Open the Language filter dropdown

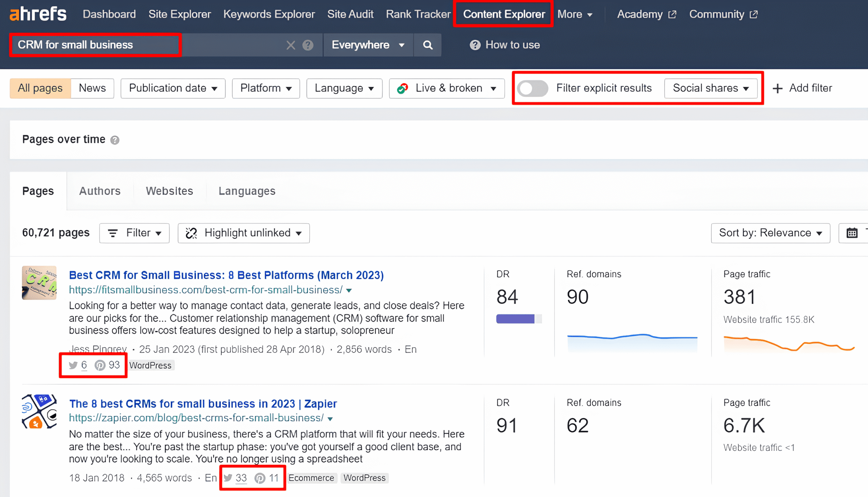coord(344,88)
